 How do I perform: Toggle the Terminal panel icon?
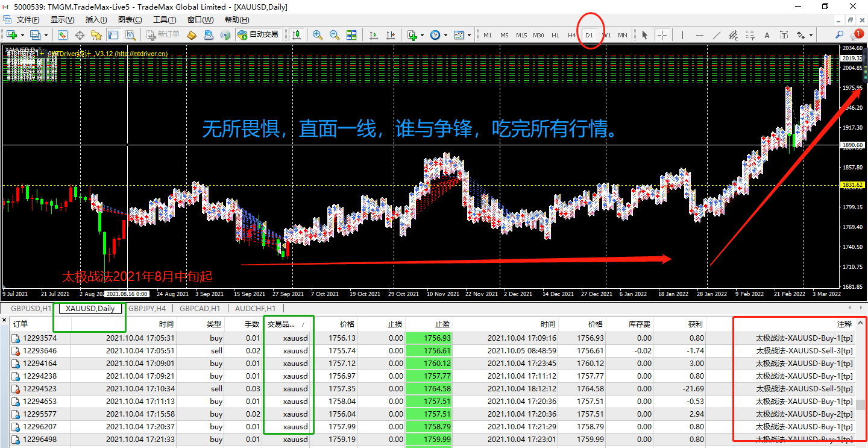click(x=113, y=35)
